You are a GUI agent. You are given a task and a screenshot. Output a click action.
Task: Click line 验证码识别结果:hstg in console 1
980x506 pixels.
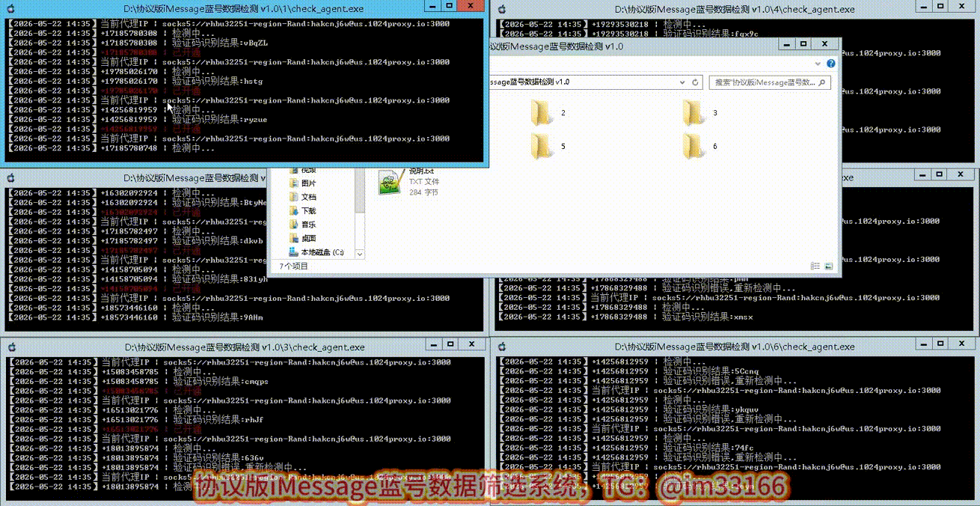click(135, 81)
